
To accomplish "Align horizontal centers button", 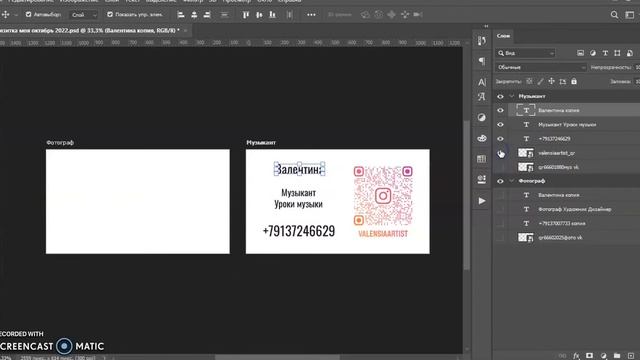I will [194, 15].
